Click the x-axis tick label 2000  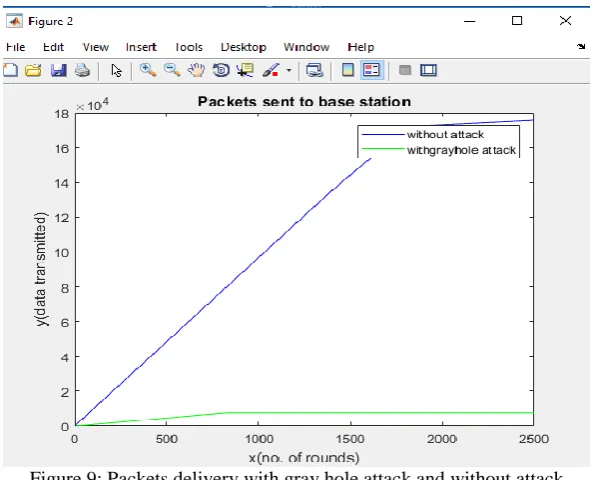(442, 439)
